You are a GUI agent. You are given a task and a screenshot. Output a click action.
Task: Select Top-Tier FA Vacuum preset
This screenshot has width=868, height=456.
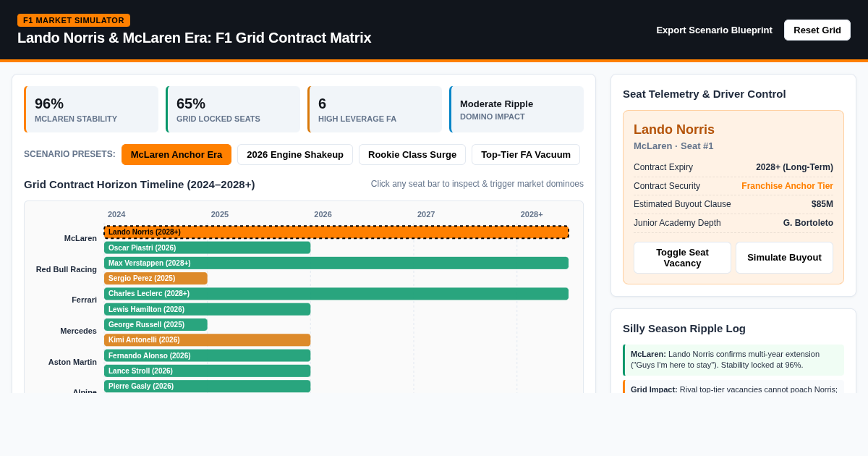[526, 154]
